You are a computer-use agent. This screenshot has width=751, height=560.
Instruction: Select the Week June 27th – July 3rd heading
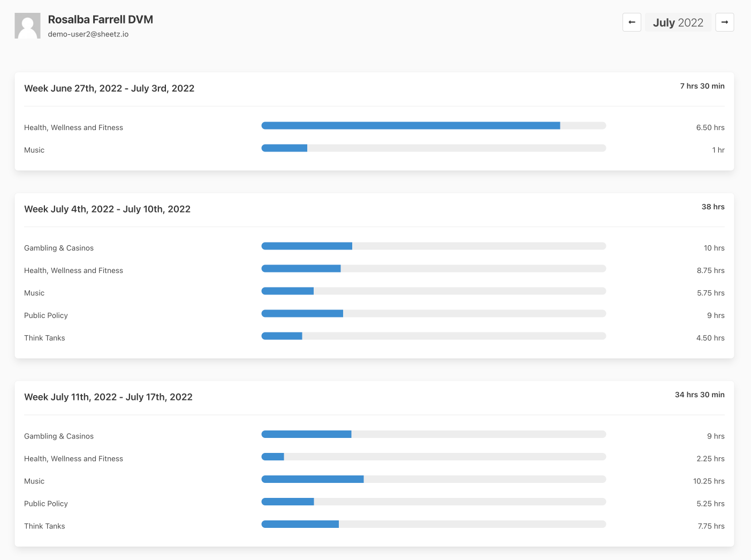pyautogui.click(x=109, y=88)
